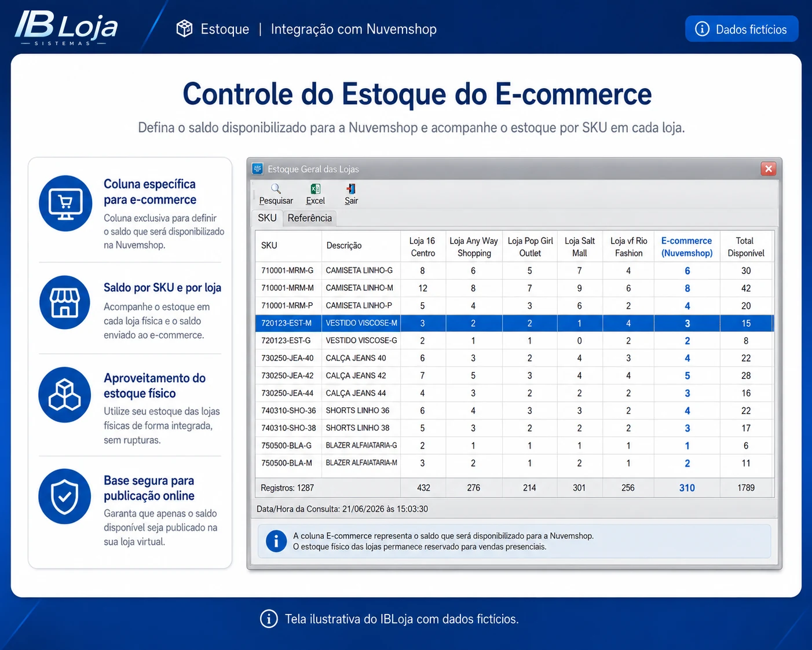Click the shield check Base segura icon

pyautogui.click(x=65, y=496)
